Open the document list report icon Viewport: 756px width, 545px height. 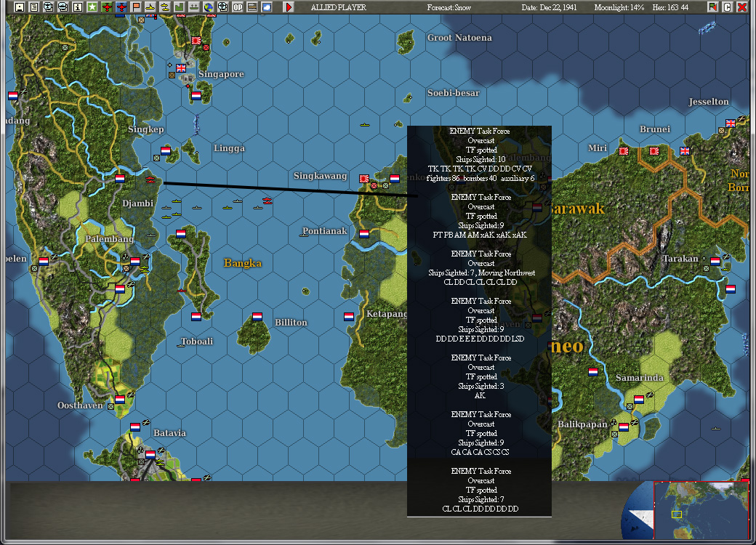[x=33, y=7]
